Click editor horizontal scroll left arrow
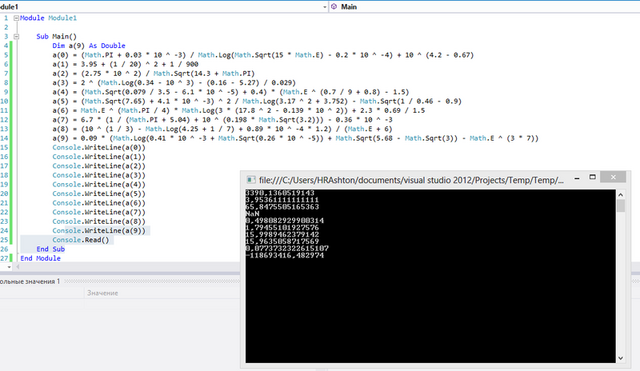The height and width of the screenshot is (371, 640). coord(18,267)
